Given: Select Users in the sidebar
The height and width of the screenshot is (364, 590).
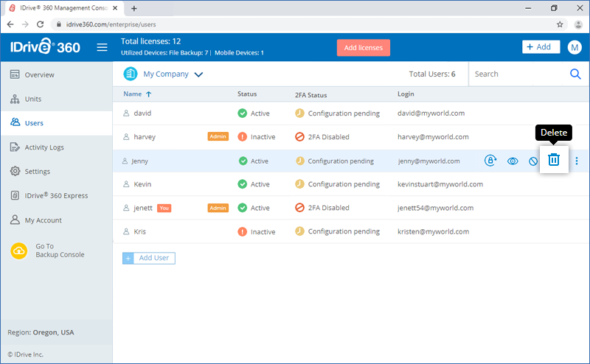Looking at the screenshot, I should [57, 123].
